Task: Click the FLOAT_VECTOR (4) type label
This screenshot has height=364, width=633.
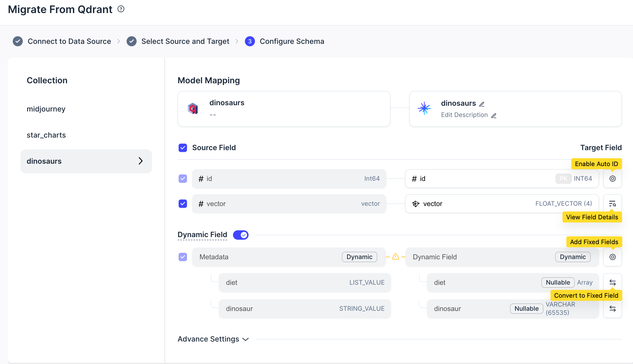Action: click(x=564, y=204)
